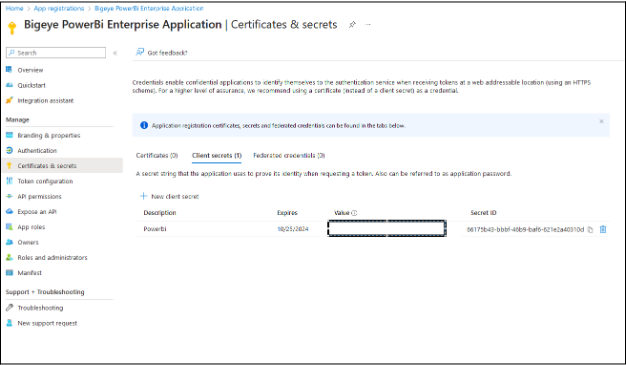This screenshot has width=626, height=365.
Task: Click the Got feedback icon
Action: (x=140, y=52)
